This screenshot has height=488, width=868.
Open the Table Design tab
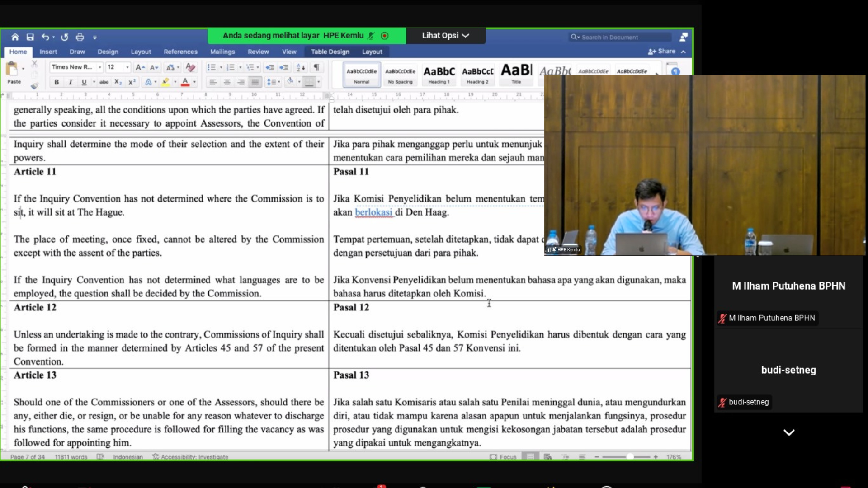click(330, 52)
